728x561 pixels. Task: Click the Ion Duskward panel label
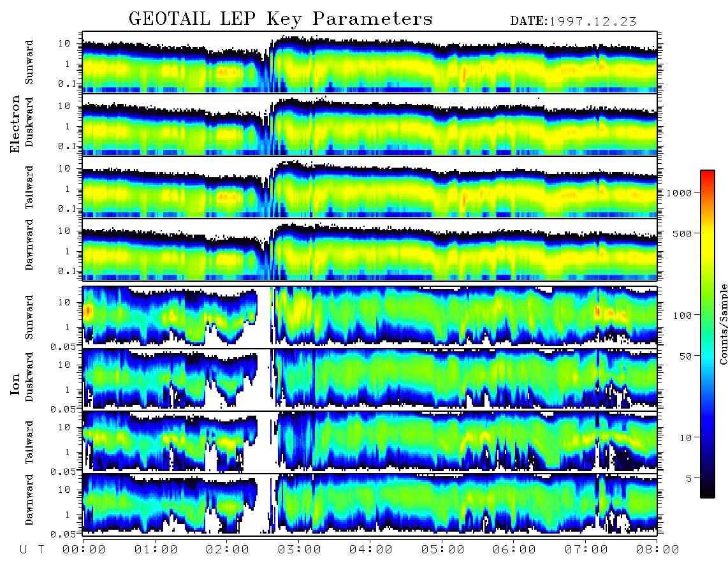pos(29,377)
